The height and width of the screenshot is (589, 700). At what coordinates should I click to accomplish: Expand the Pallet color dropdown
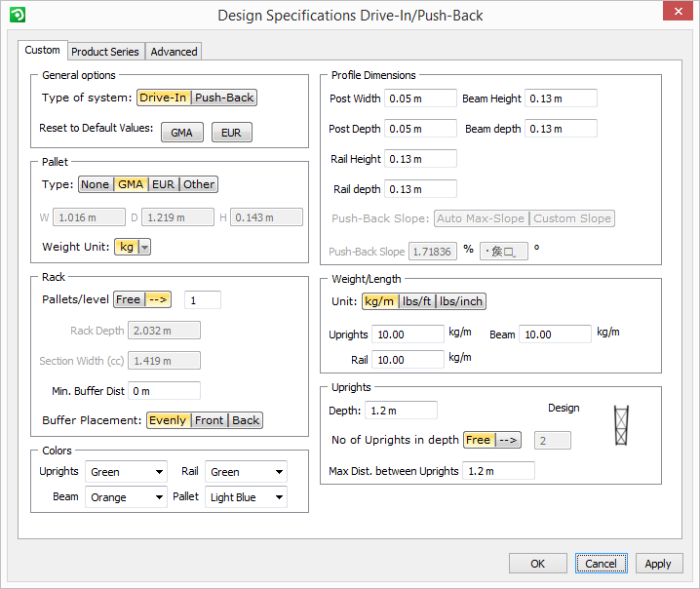tap(246, 497)
